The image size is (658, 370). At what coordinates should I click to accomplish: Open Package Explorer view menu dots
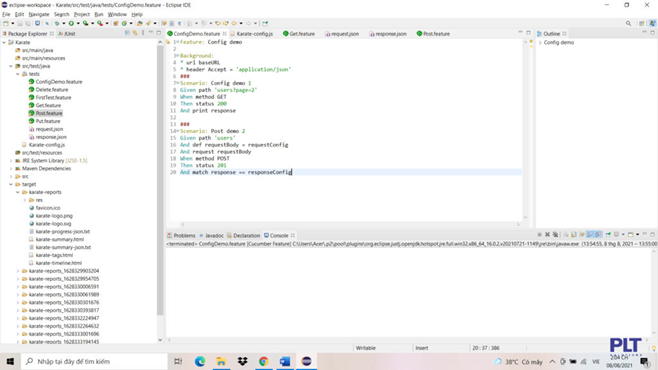click(143, 33)
